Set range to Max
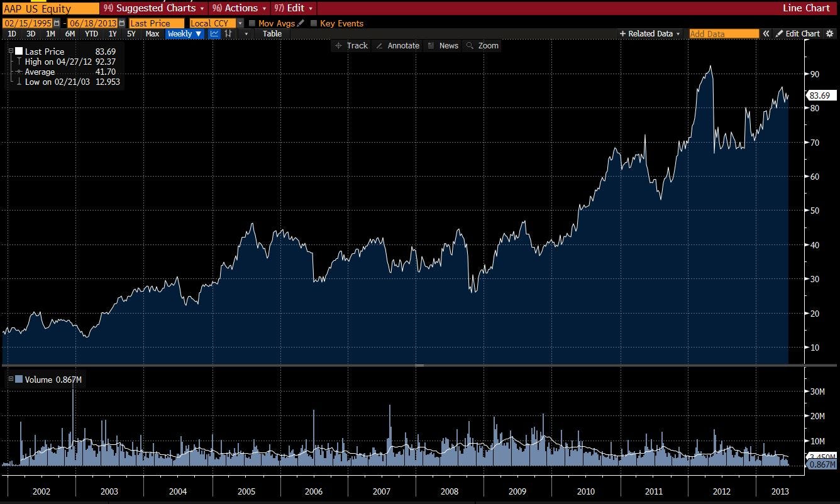 (x=152, y=34)
